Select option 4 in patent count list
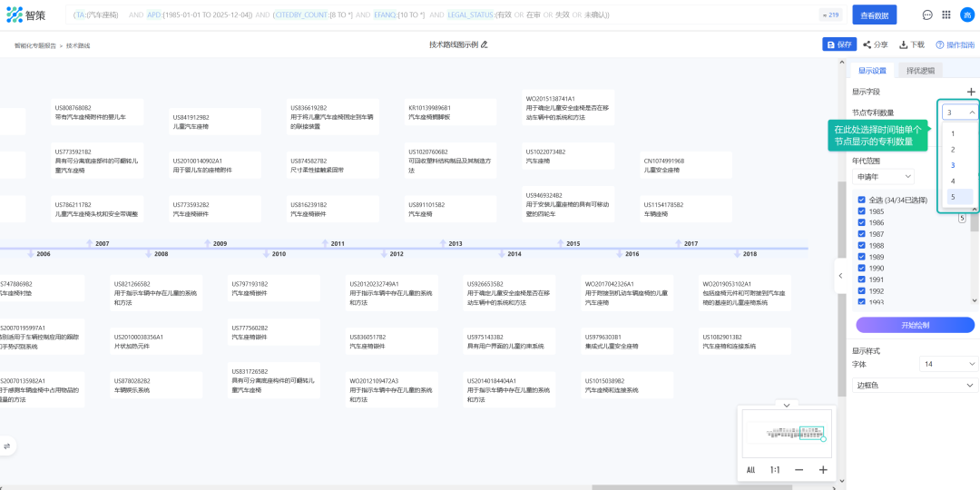This screenshot has height=490, width=980. [x=957, y=181]
